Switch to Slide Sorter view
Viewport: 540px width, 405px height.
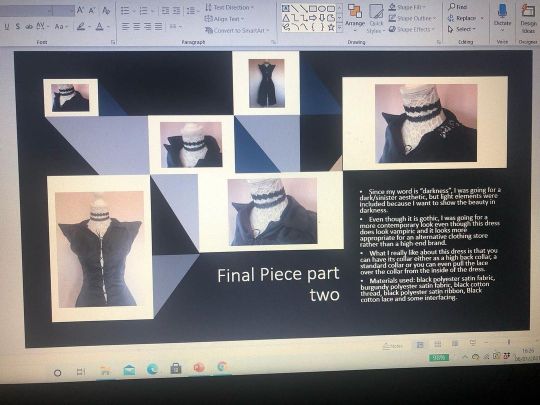click(x=438, y=344)
